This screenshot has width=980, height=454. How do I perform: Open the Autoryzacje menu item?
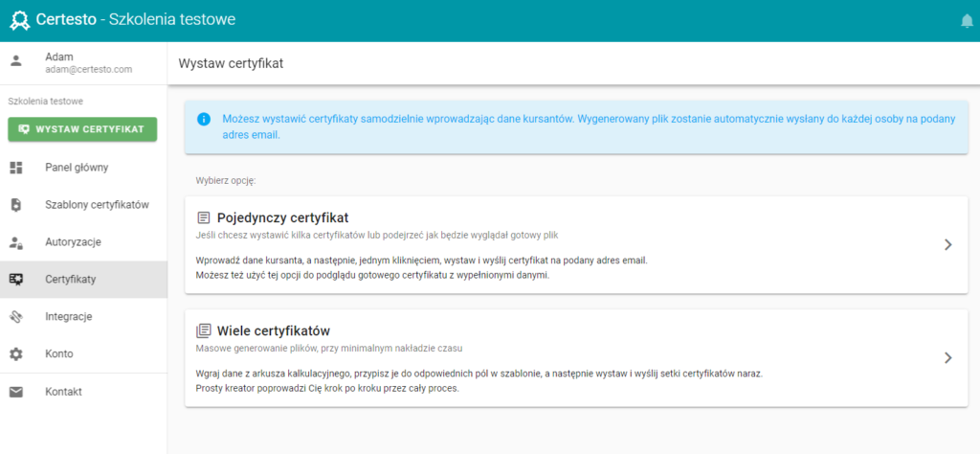84,242
